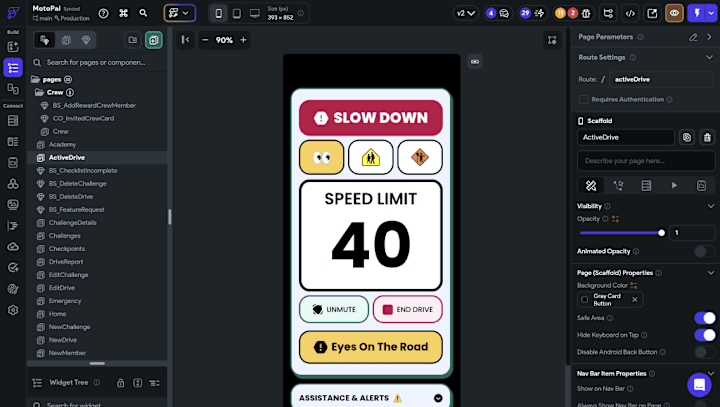The image size is (720, 407).
Task: Click the page description field
Action: [x=646, y=161]
